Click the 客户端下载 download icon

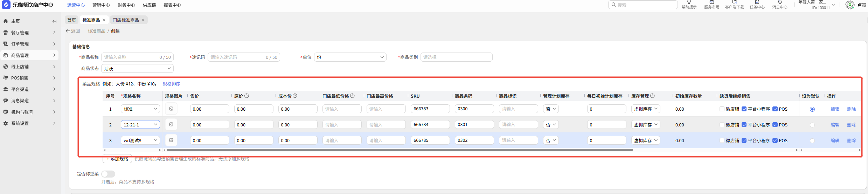click(735, 2)
